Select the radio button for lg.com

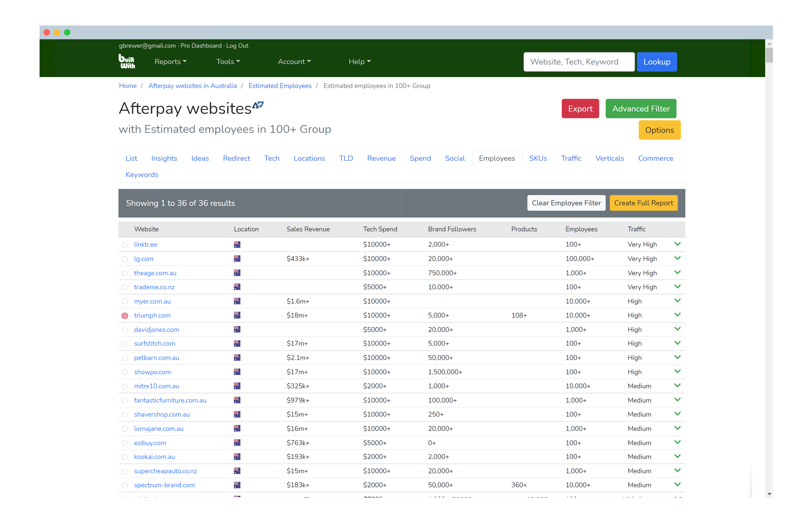(125, 259)
